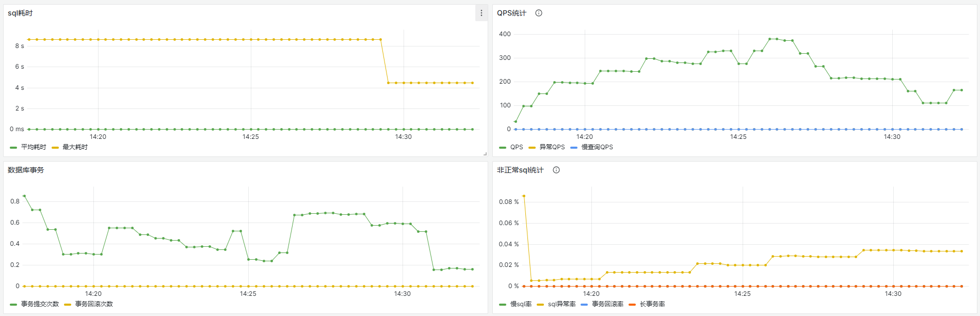The width and height of the screenshot is (980, 316).
Task: Click the QPS统计 panel title
Action: coord(511,13)
